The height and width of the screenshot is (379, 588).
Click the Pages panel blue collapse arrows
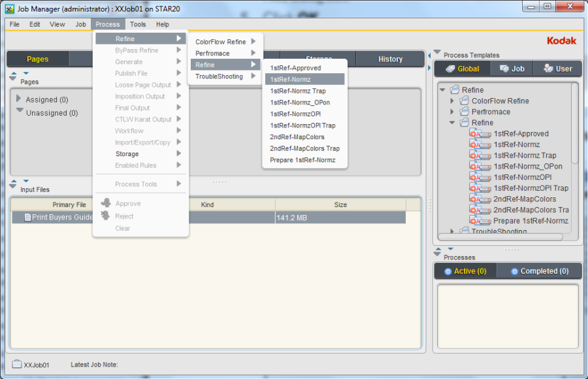click(20, 73)
